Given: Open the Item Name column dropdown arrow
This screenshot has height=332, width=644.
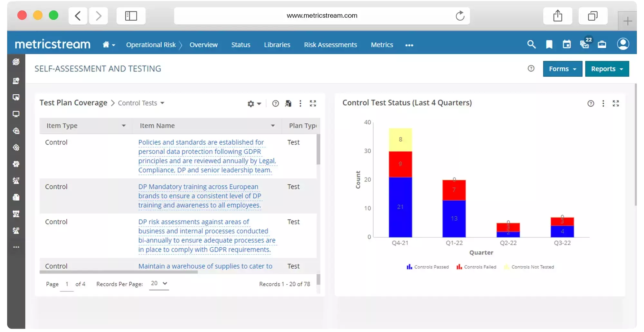Looking at the screenshot, I should (x=273, y=126).
